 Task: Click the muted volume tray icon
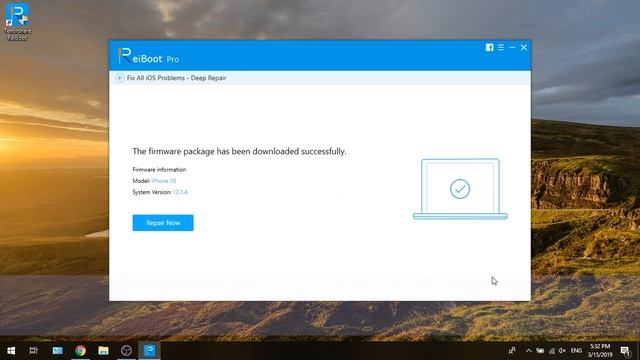point(562,351)
